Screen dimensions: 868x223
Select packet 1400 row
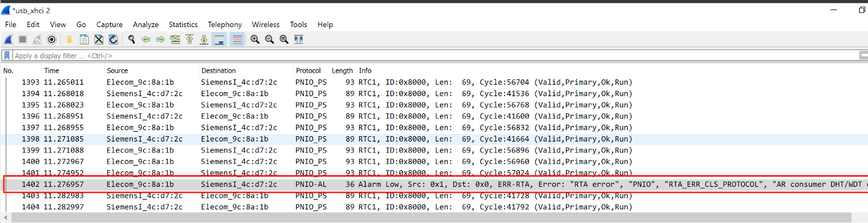tap(434, 162)
